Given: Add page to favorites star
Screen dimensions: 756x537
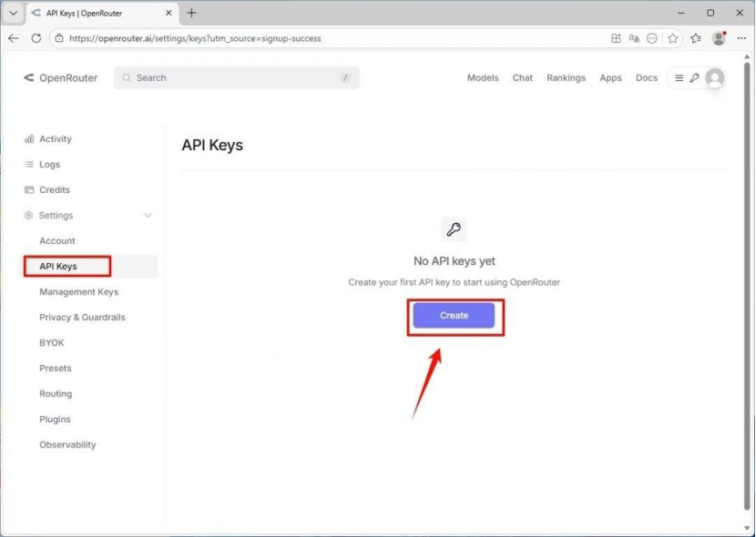Looking at the screenshot, I should point(672,38).
